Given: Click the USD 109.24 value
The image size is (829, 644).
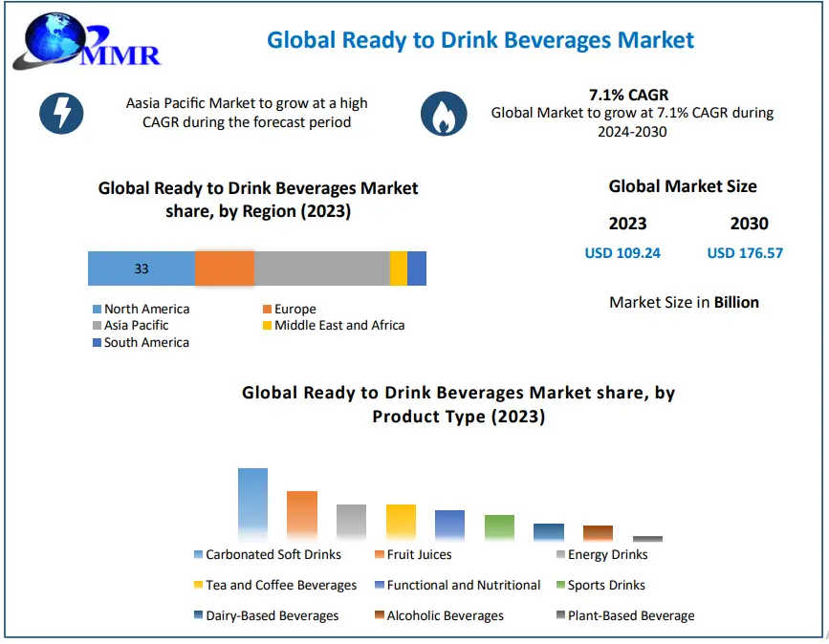Looking at the screenshot, I should (622, 253).
